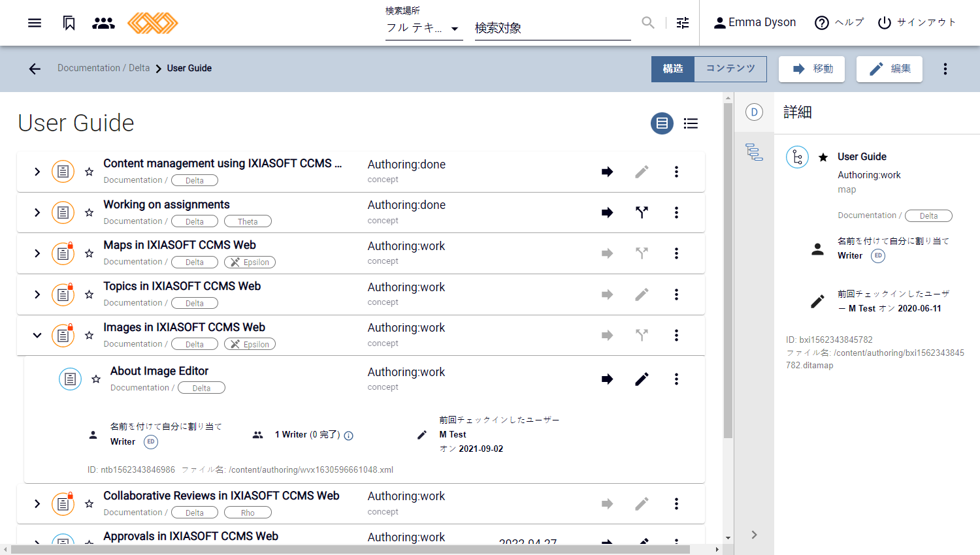The image size is (980, 555).
Task: Collapse the details side panel chevron
Action: coord(754,535)
